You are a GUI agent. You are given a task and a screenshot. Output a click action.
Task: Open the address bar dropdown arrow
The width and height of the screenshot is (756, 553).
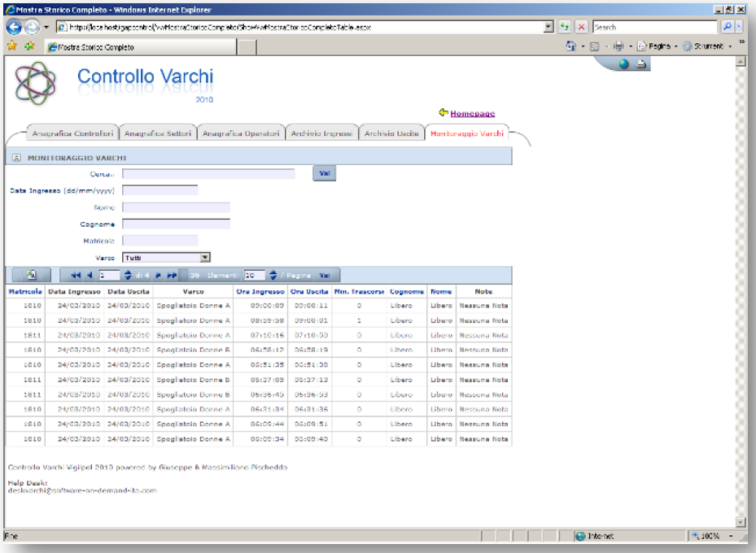[548, 27]
